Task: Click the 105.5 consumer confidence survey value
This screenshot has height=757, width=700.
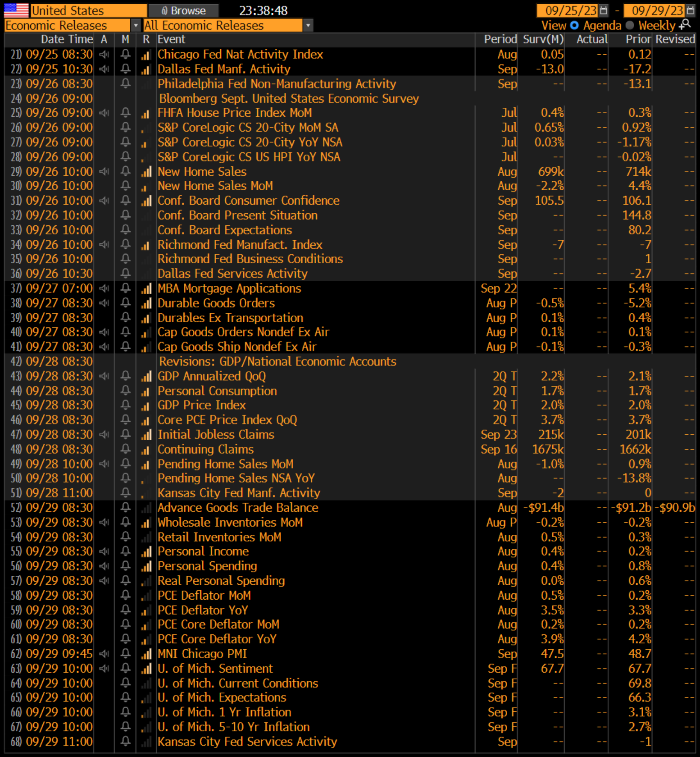Action: pyautogui.click(x=549, y=200)
